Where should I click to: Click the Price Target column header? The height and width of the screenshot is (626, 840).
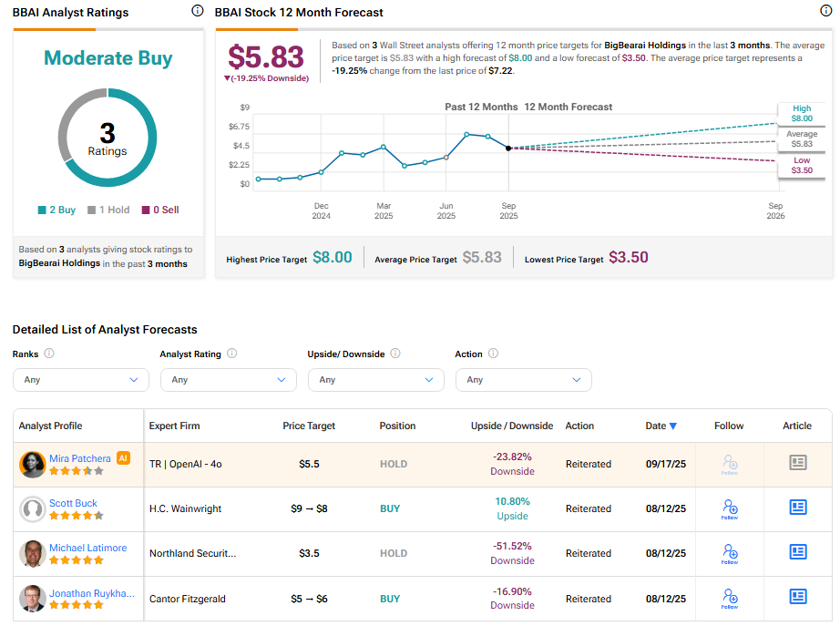point(309,426)
